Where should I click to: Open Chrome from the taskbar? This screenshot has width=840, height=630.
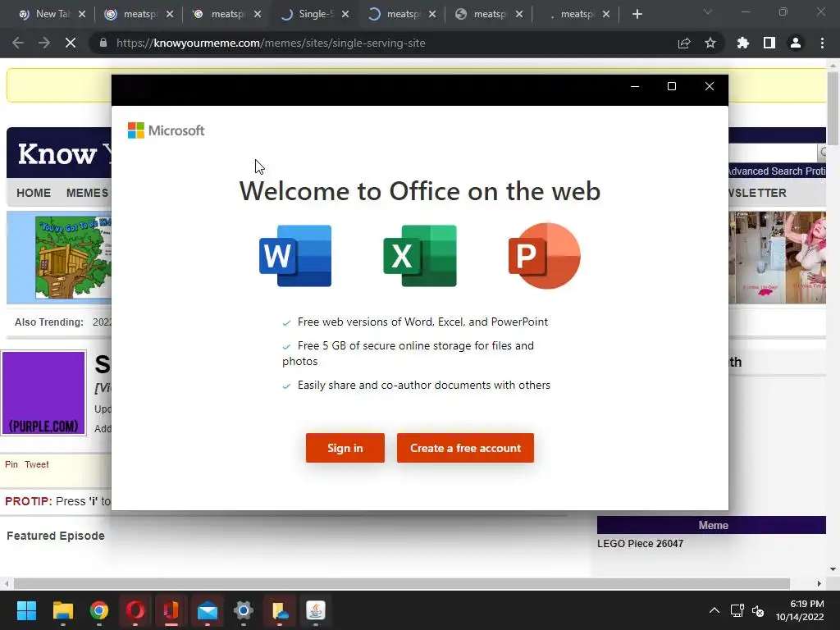[99, 610]
